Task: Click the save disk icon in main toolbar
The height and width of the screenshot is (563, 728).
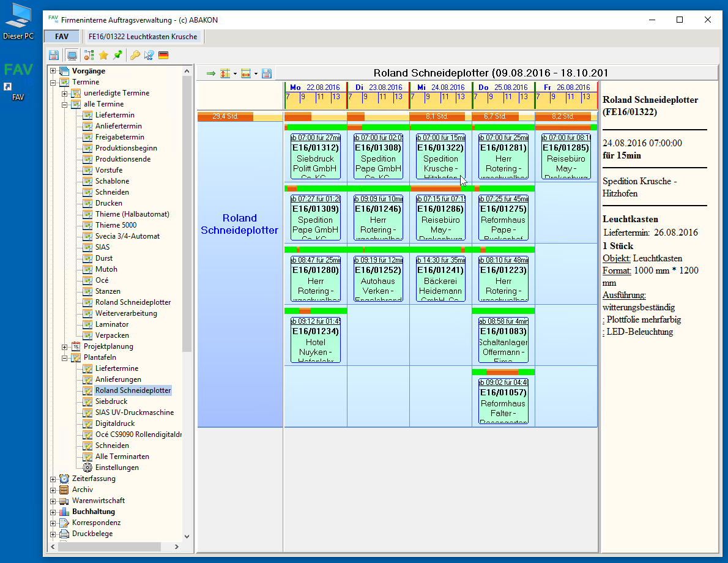Action: click(54, 55)
